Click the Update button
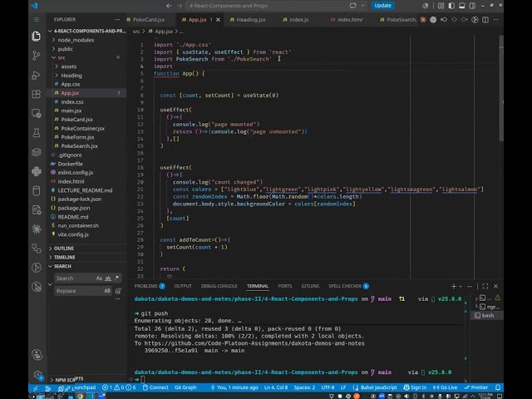This screenshot has height=399, width=532. tap(382, 6)
